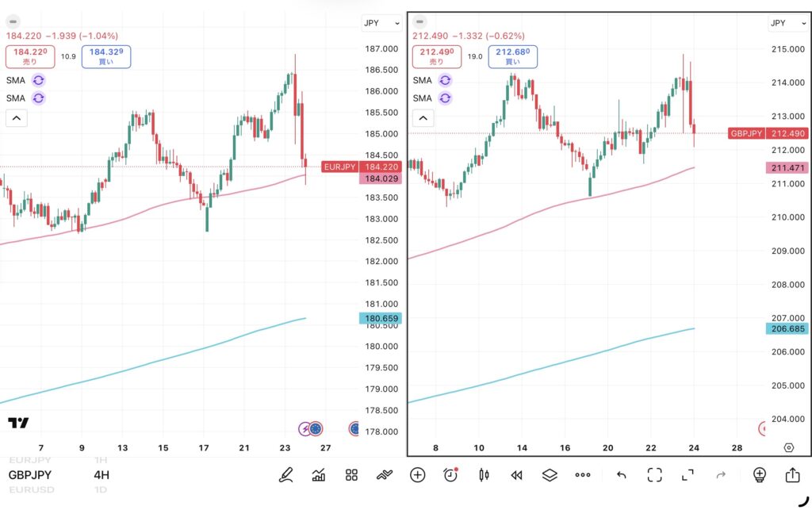Add a symbol with the plus circle
812x510 pixels.
418,475
